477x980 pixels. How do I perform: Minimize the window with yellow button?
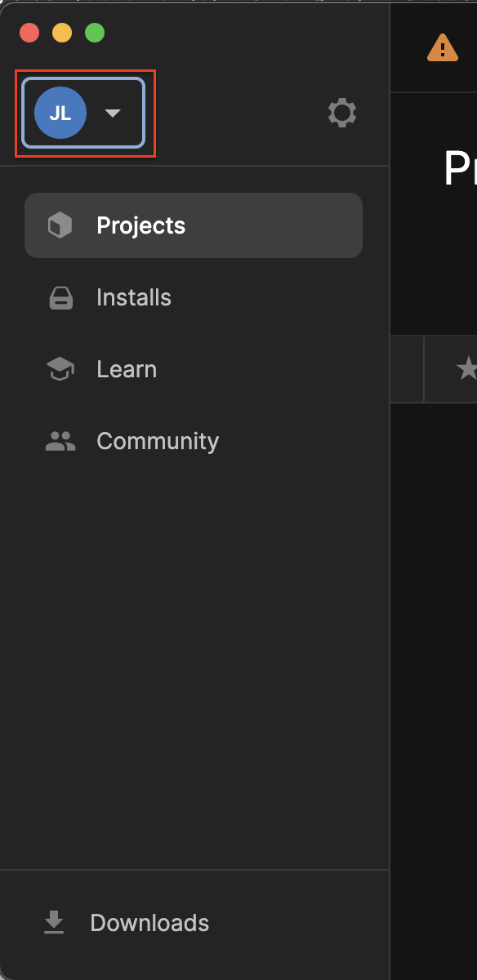(62, 33)
